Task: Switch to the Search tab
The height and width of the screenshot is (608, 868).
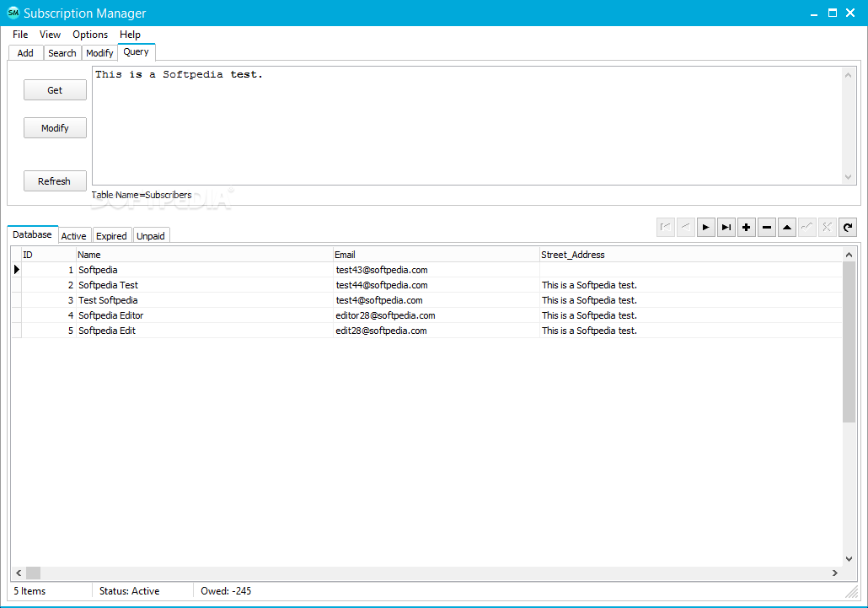Action: [62, 53]
